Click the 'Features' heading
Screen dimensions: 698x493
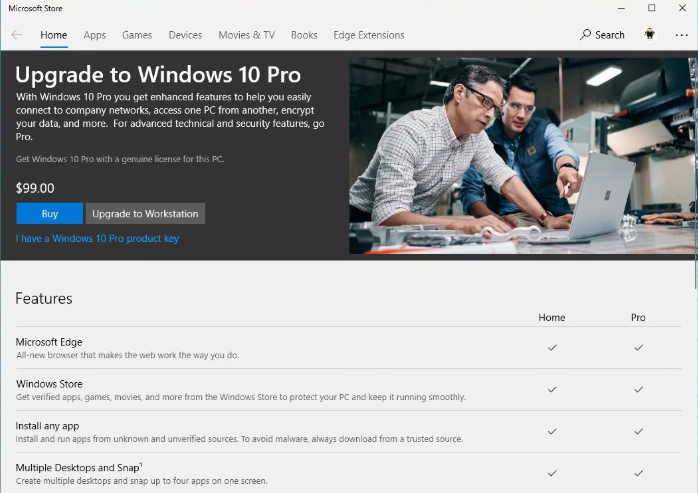pos(44,298)
